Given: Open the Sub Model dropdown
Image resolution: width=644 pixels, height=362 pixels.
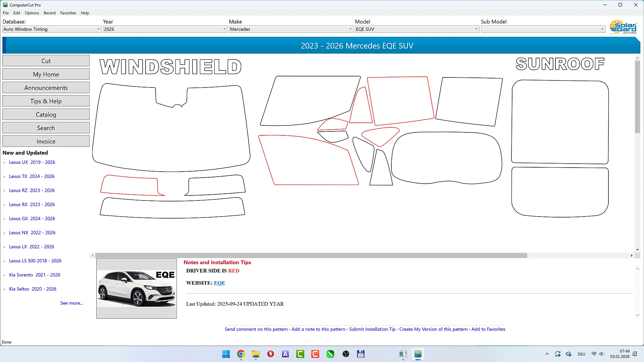Looking at the screenshot, I should coord(543,29).
